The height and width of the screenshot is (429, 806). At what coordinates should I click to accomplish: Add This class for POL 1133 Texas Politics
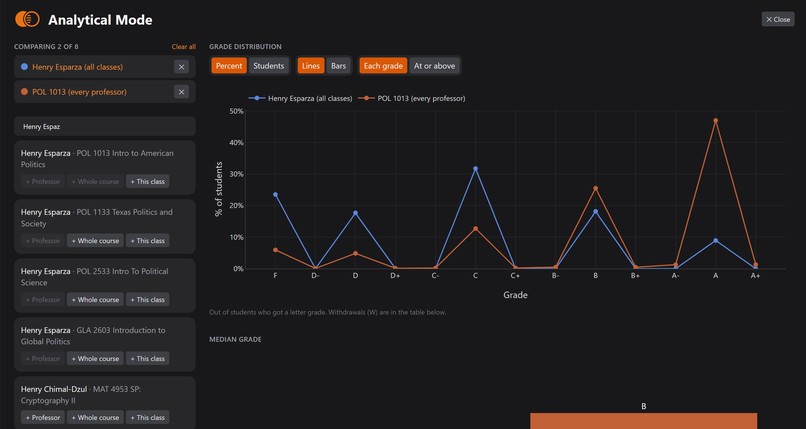148,240
